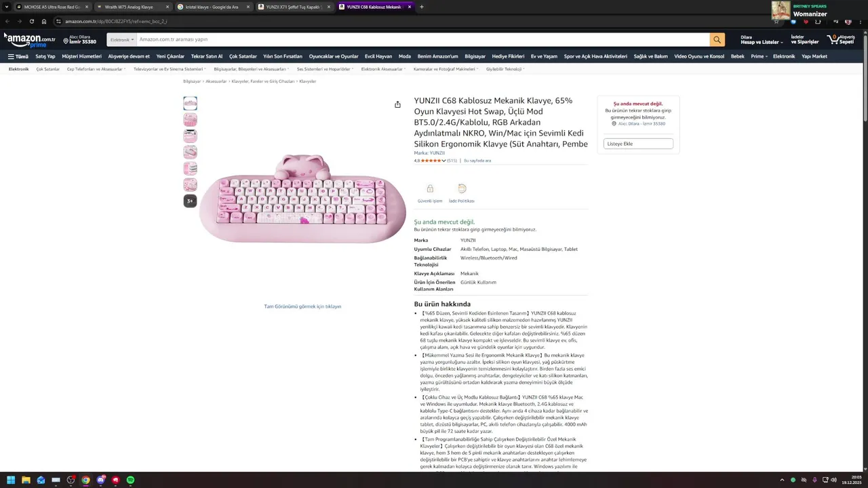Image resolution: width=868 pixels, height=488 pixels.
Task: Reload the page with browser refresh icon
Action: pyautogui.click(x=31, y=21)
